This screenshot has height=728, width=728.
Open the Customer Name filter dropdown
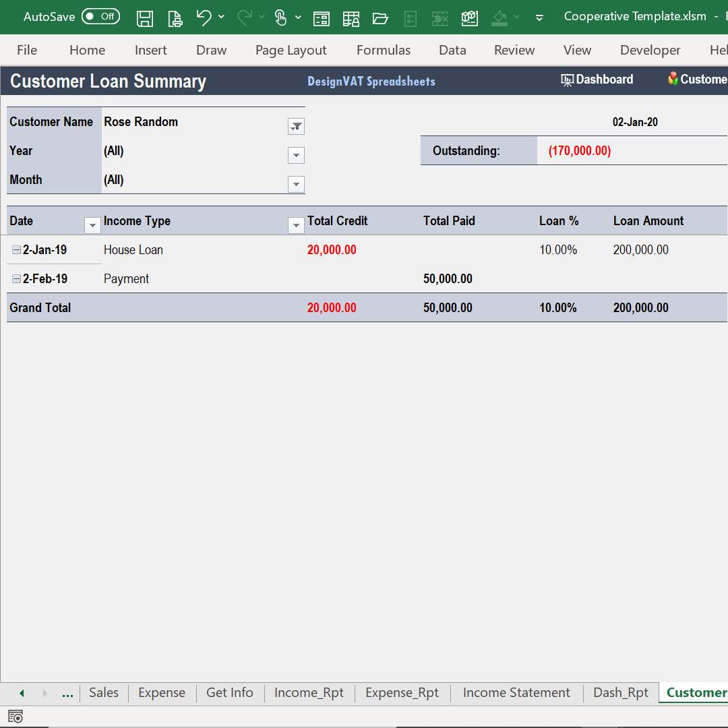pos(296,126)
